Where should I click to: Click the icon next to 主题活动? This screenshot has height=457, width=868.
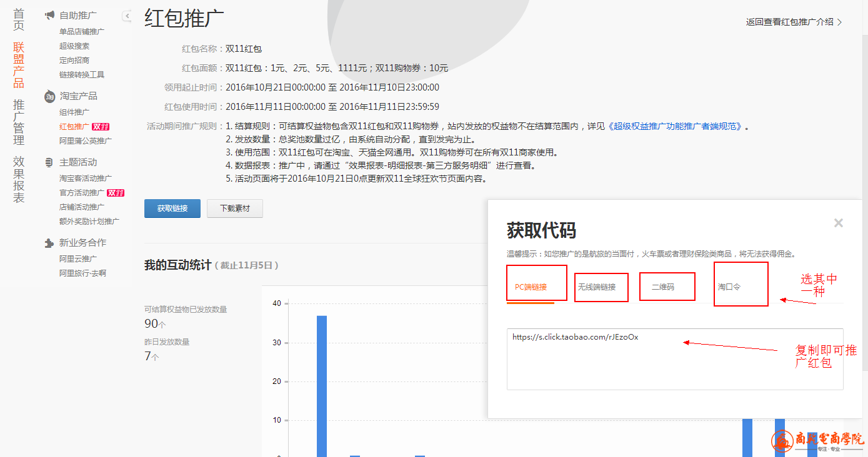[x=49, y=162]
